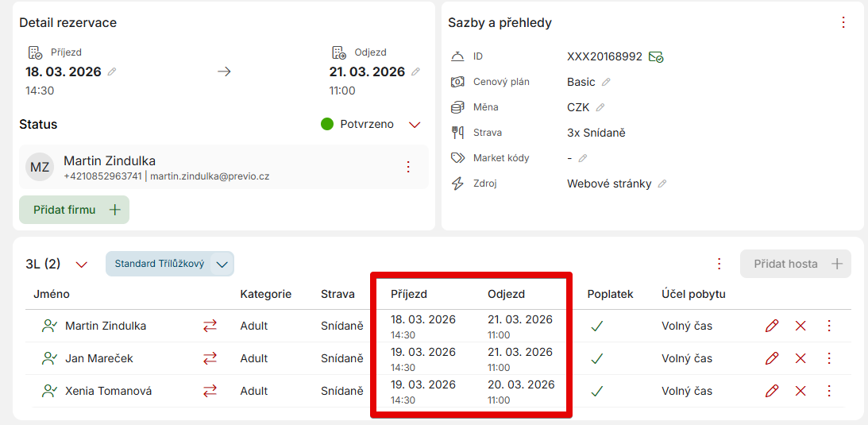
Task: Open room options menu beside Přidat hosta
Action: click(719, 264)
